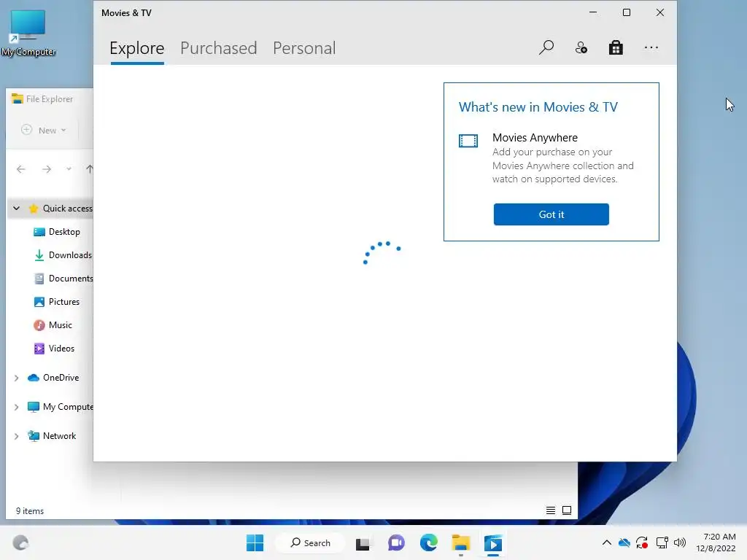This screenshot has height=560, width=747.
Task: Click the sign-in account icon
Action: pyautogui.click(x=581, y=47)
